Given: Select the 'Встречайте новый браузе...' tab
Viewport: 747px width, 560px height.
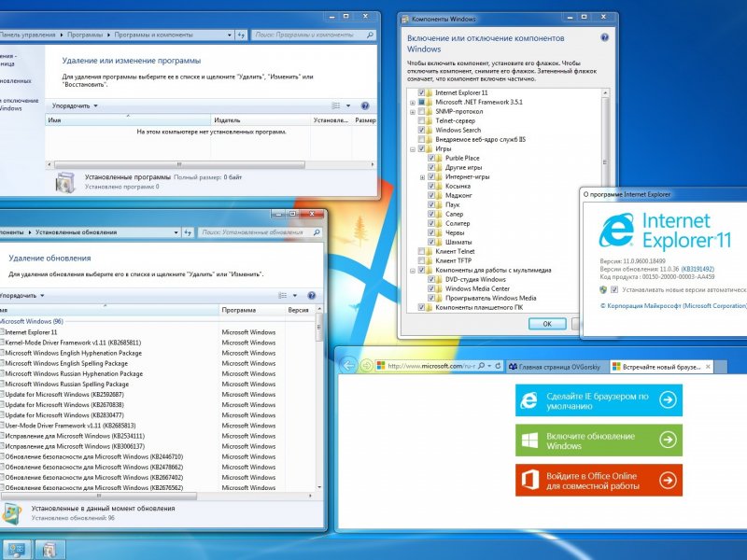Looking at the screenshot, I should [x=661, y=367].
